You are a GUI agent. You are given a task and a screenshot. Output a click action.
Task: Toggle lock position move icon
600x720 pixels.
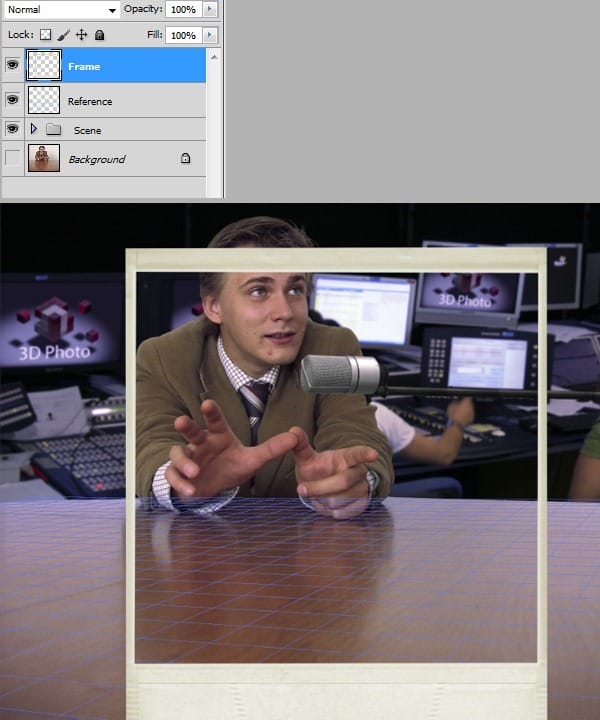tap(81, 35)
